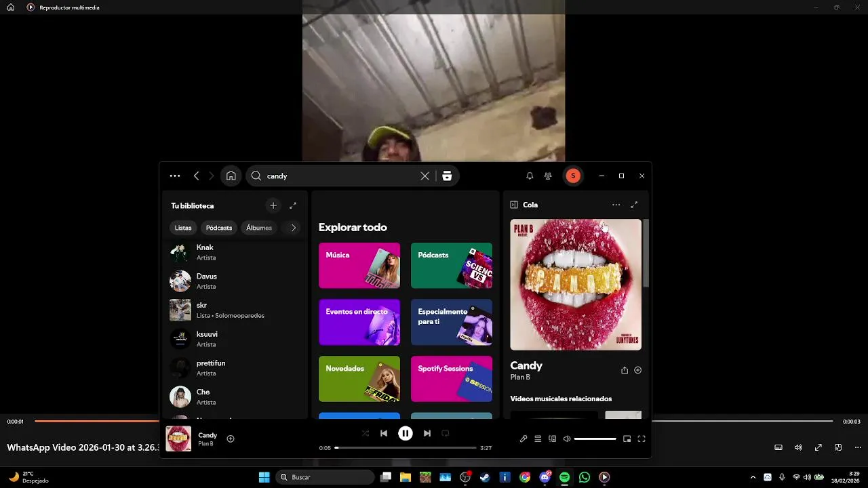Open the Candy song title link
The image size is (868, 488).
pyautogui.click(x=526, y=365)
